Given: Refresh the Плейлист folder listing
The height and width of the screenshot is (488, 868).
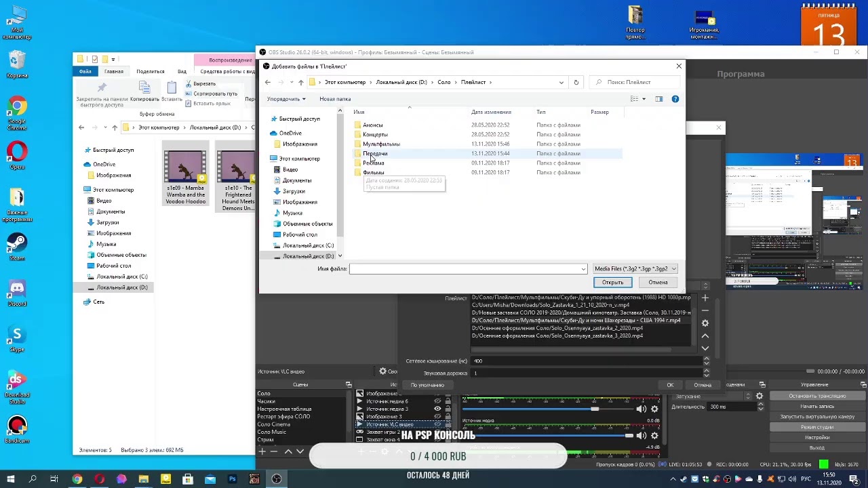Looking at the screenshot, I should coord(576,82).
